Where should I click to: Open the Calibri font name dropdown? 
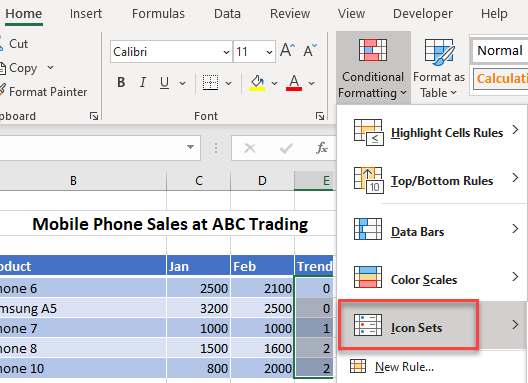coord(226,52)
